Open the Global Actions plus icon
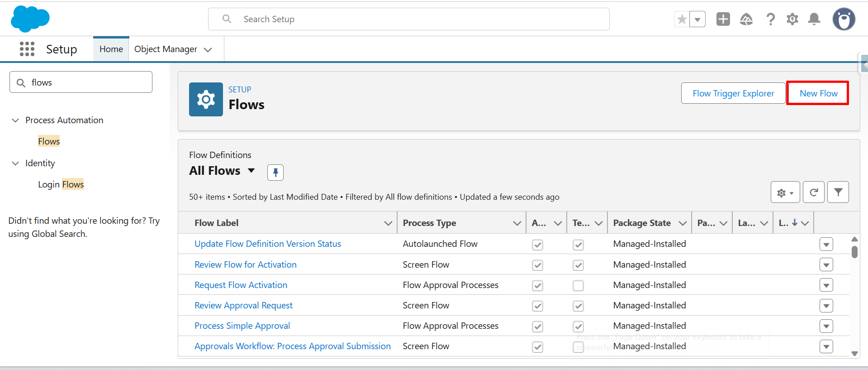The image size is (868, 370). pyautogui.click(x=723, y=19)
